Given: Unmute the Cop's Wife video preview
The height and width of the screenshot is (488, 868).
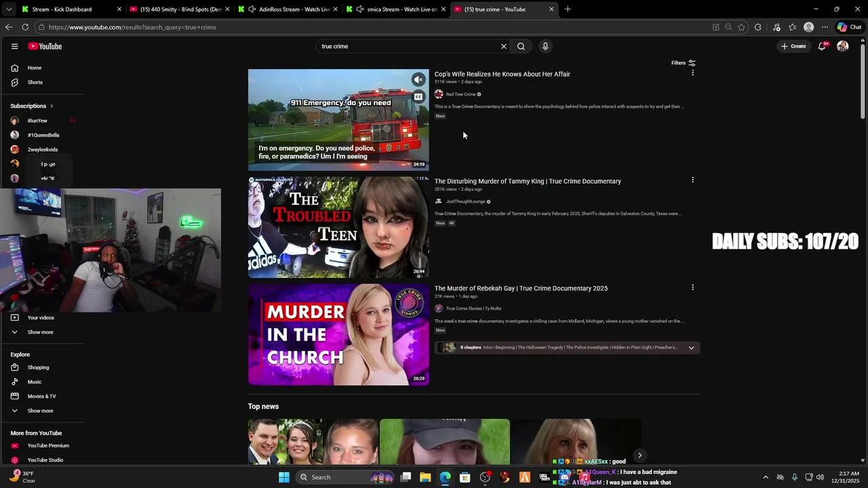Looking at the screenshot, I should click(418, 80).
